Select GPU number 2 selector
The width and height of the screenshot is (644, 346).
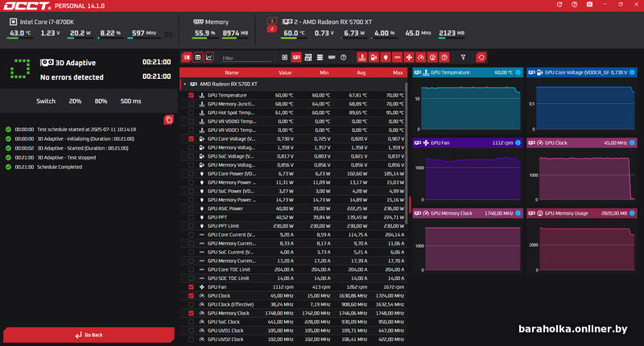coord(271,29)
